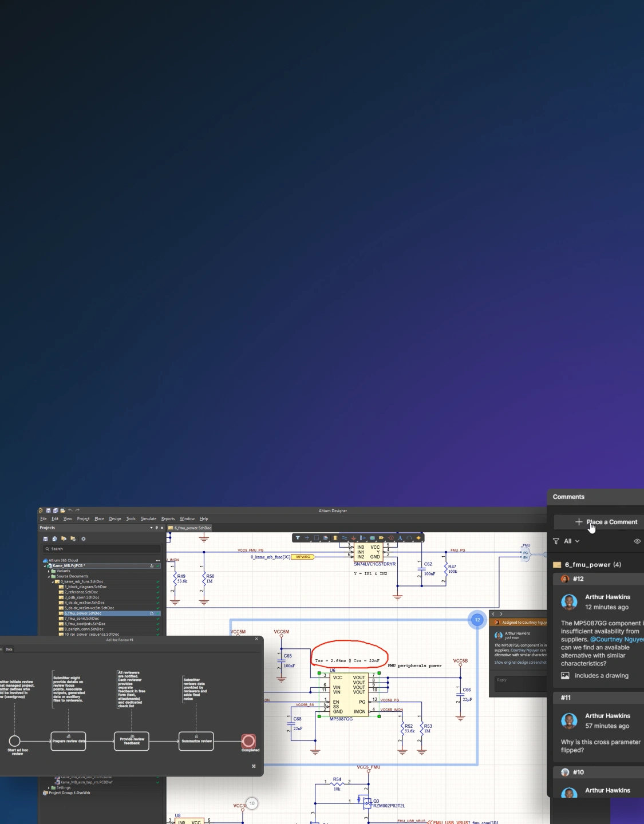Click the Search field in Projects panel
The width and height of the screenshot is (644, 824).
pos(100,549)
